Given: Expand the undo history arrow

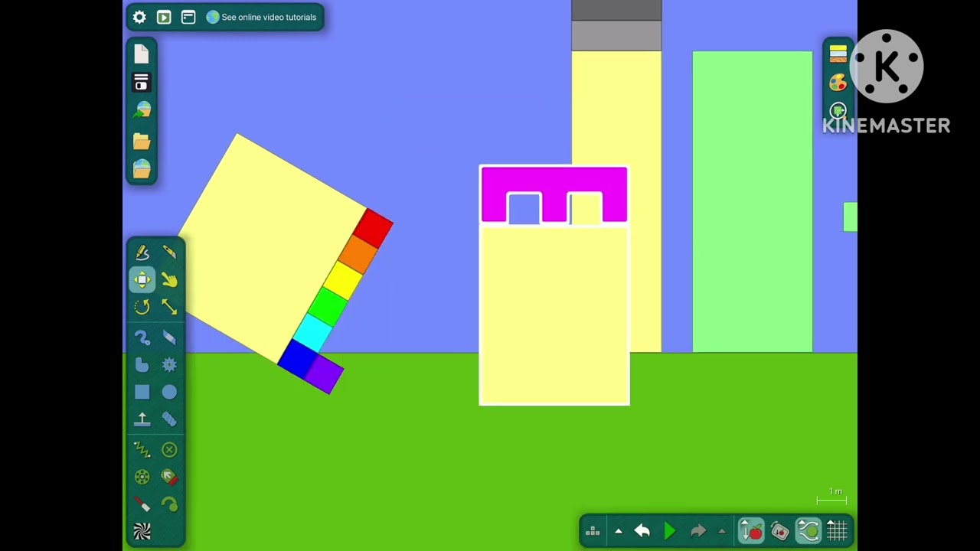Looking at the screenshot, I should point(619,531).
